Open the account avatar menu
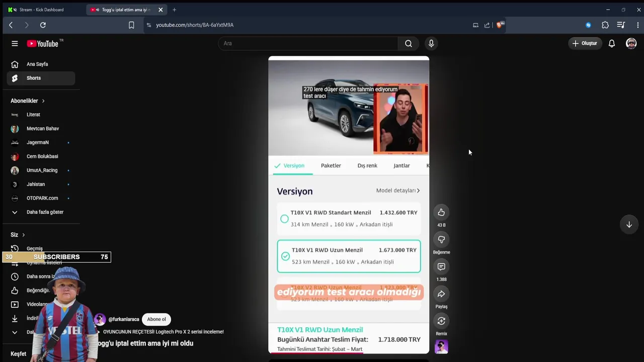 click(631, 44)
